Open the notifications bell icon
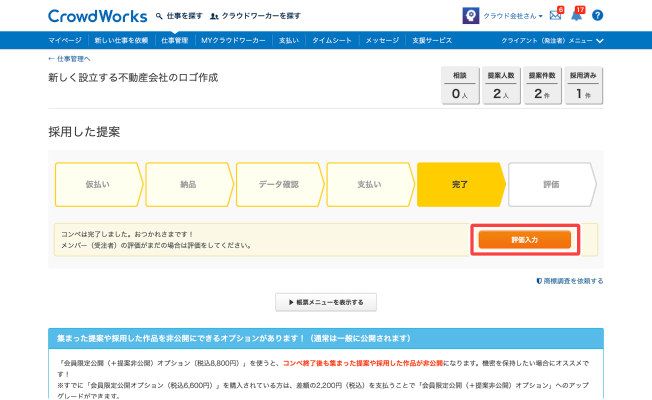652x400 pixels. click(x=576, y=16)
